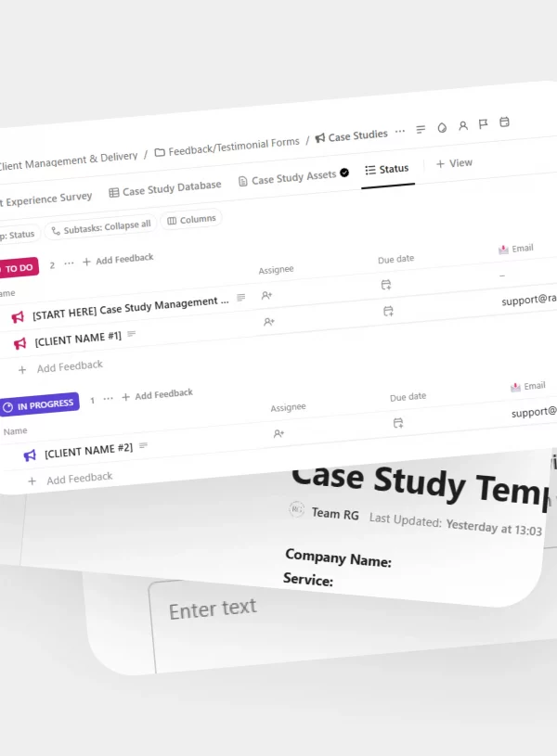This screenshot has width=557, height=756.
Task: Open the [CLIENT NAME #1] task
Action: 78,340
